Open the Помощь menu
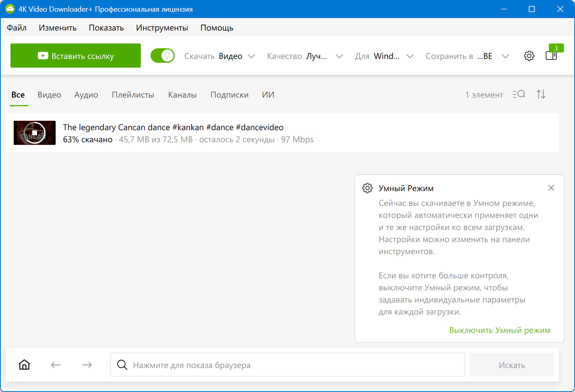Viewport: 575px width, 392px height. 217,28
